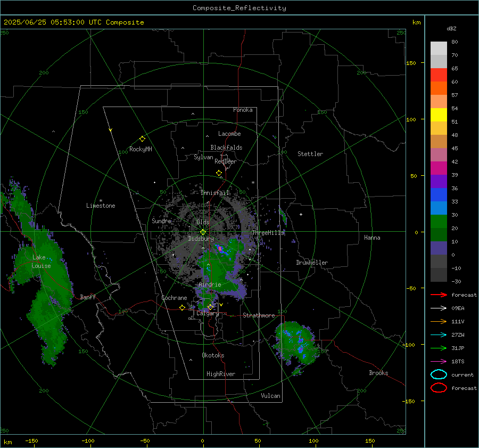Click the Limestone label
Screen dimensions: 479x448
click(x=101, y=206)
